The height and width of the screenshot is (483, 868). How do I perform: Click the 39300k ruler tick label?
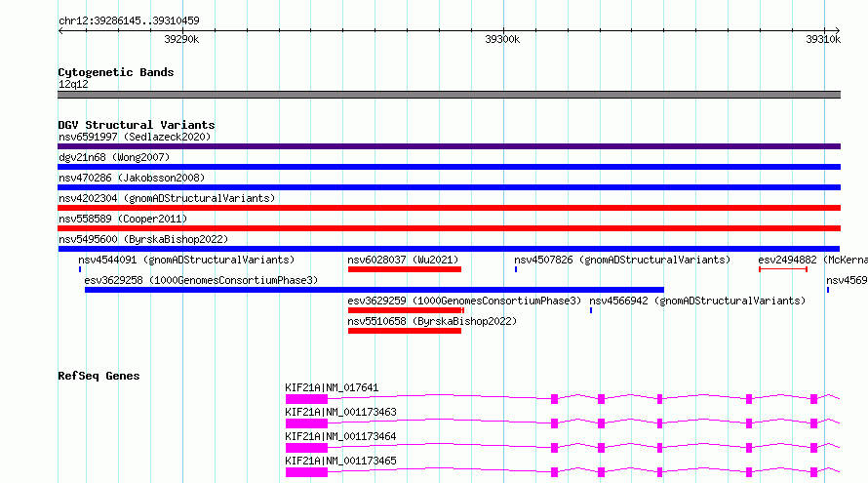(x=502, y=39)
